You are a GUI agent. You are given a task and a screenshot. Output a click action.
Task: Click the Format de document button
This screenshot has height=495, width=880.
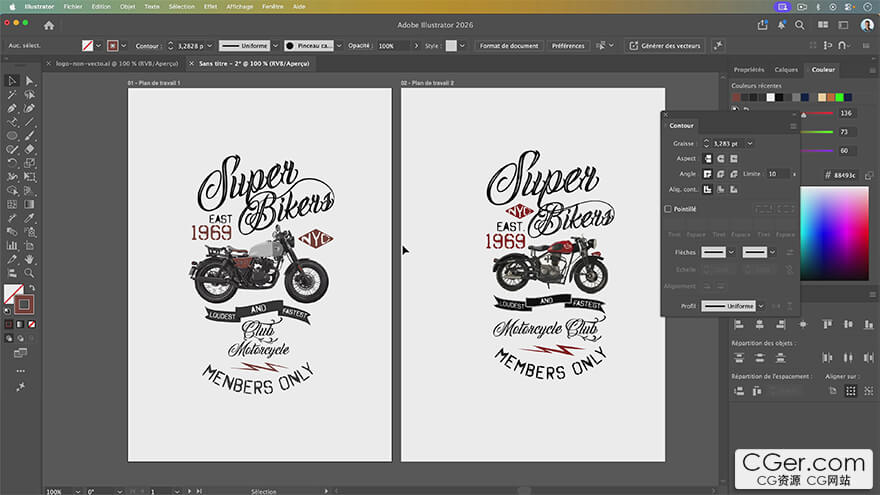point(508,45)
